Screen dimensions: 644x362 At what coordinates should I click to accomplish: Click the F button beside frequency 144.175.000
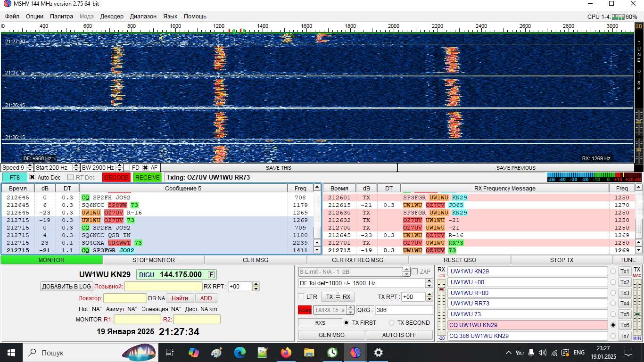[x=211, y=274]
